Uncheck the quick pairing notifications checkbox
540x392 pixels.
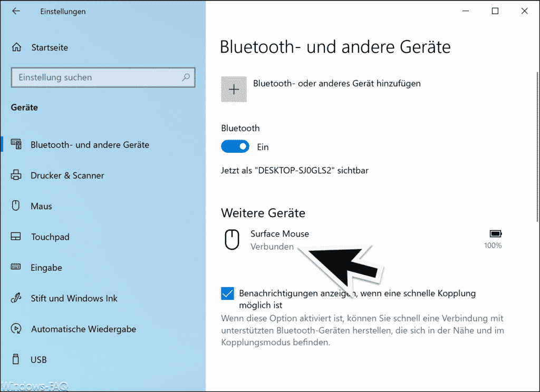[x=227, y=293]
